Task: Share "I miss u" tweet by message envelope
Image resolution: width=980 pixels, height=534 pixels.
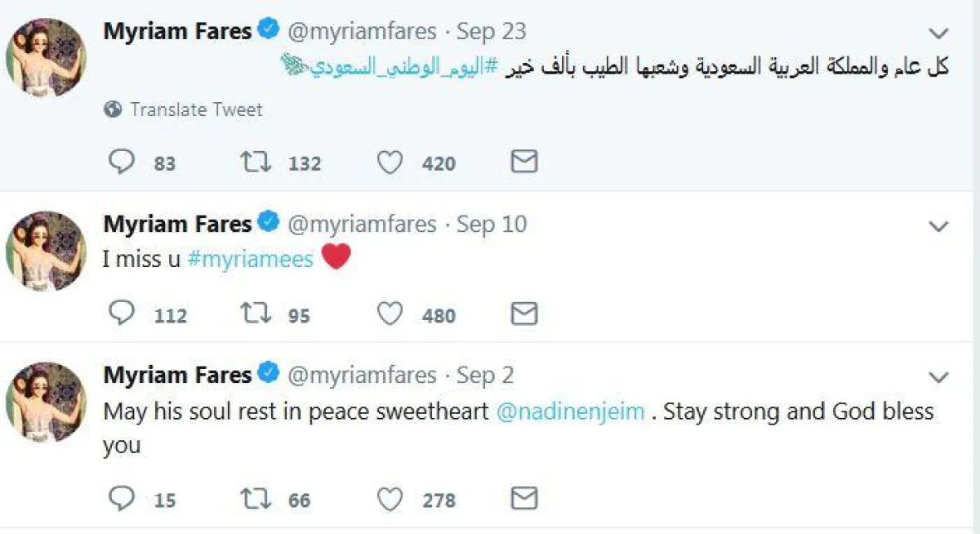Action: 524,314
